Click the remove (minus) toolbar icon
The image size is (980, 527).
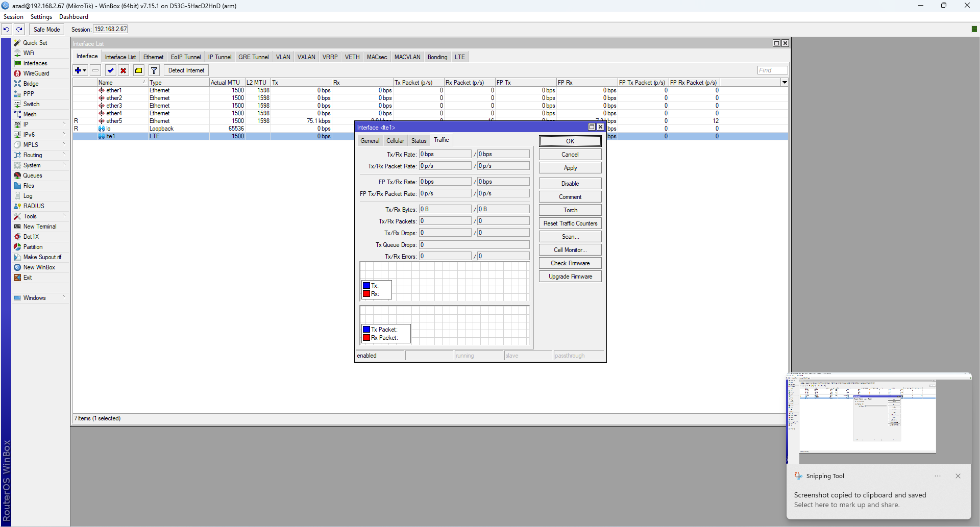point(95,70)
